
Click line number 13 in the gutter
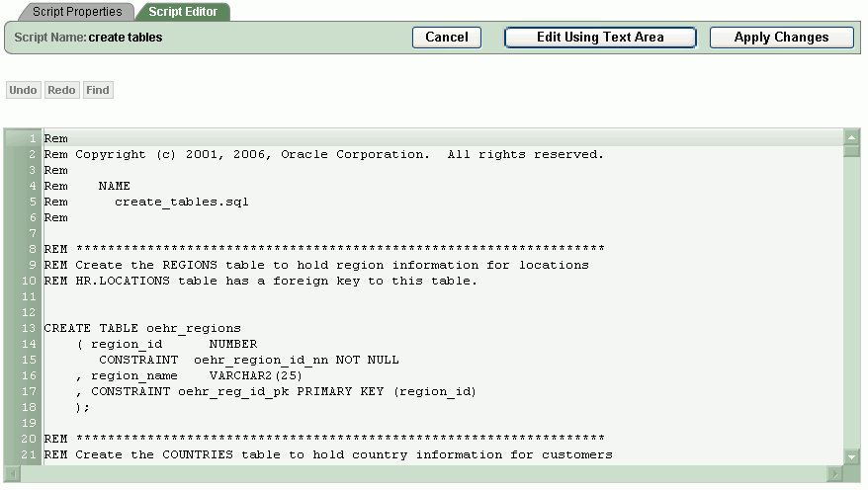pyautogui.click(x=28, y=328)
